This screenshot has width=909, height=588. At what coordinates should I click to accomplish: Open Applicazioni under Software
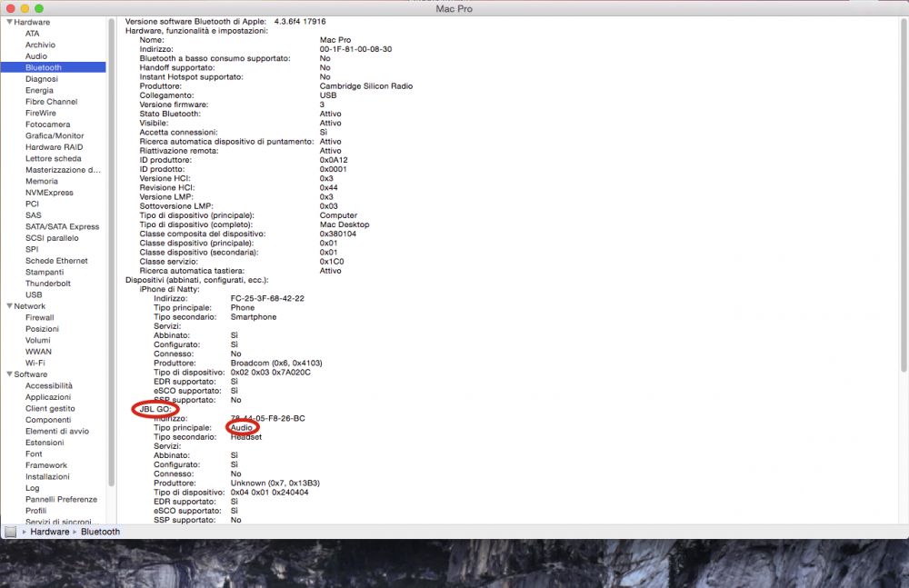(48, 397)
